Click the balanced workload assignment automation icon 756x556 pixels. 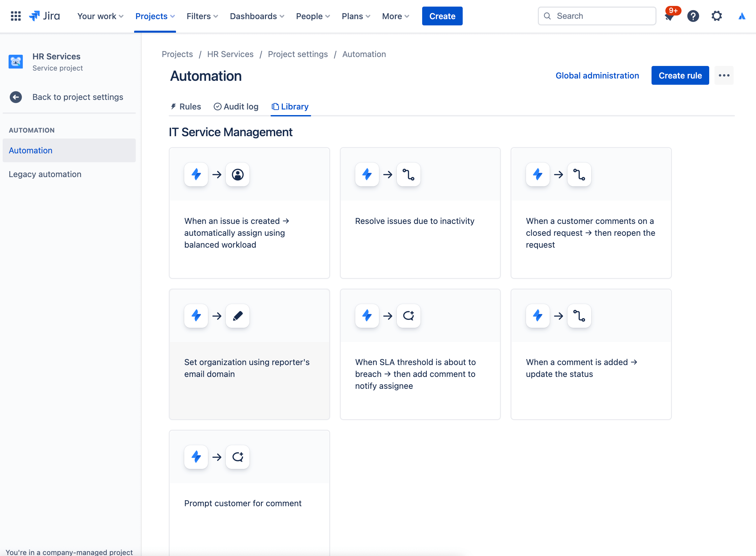point(237,174)
